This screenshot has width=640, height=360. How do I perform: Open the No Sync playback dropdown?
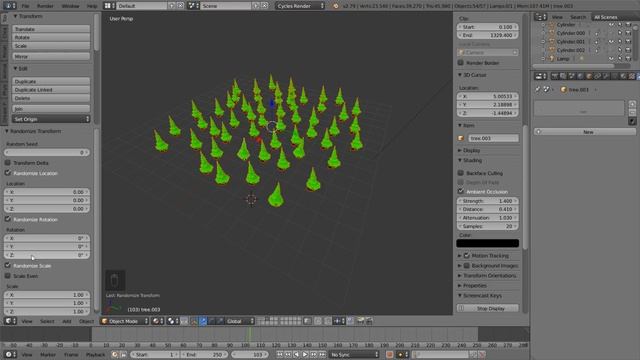(354, 355)
